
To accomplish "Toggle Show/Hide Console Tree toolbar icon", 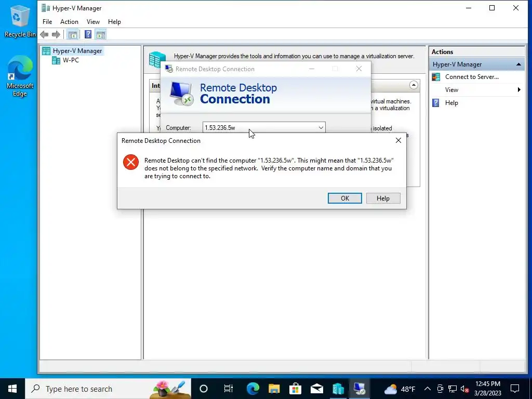I will tap(72, 34).
